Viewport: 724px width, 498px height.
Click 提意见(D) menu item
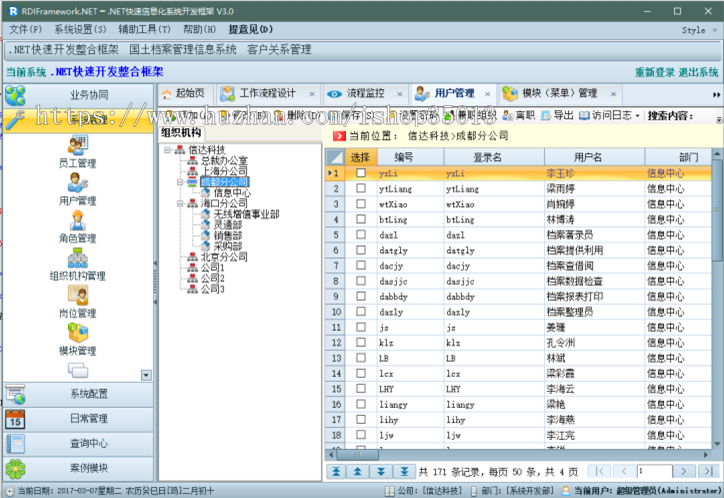coord(251,30)
